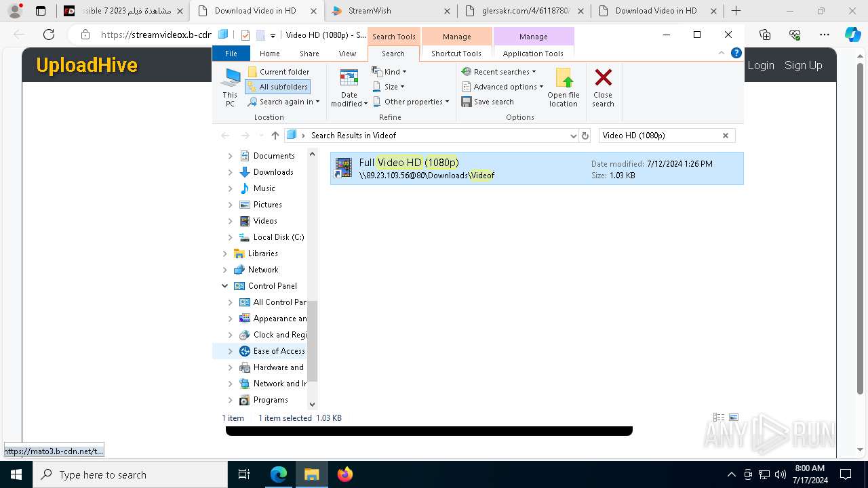Open browser Collections icon
Screen dimensions: 868x488
765,35
